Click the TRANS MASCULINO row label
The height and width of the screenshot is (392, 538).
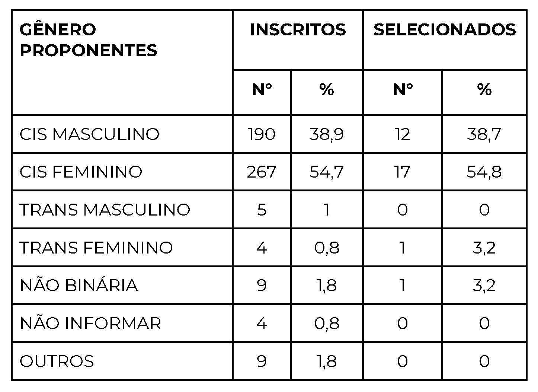(x=105, y=210)
